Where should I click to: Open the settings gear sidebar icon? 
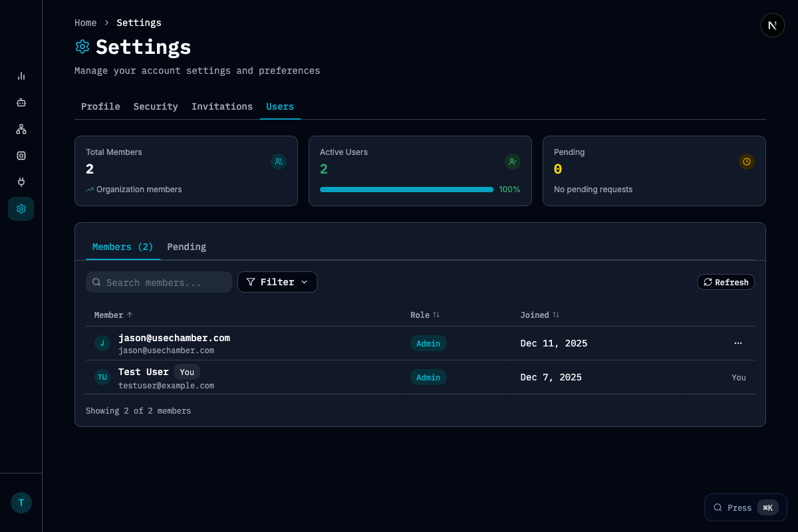click(21, 209)
